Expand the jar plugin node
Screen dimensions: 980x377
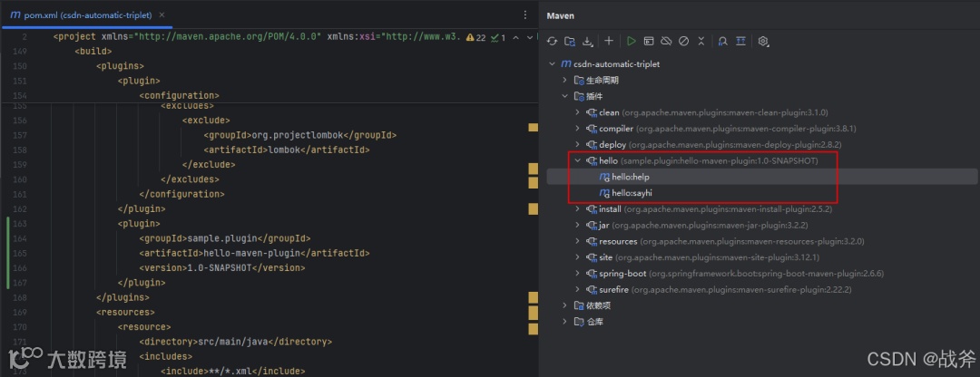coord(577,226)
